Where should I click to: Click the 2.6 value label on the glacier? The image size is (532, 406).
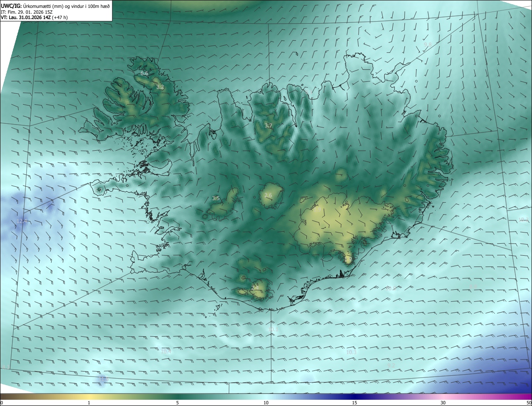[268, 196]
